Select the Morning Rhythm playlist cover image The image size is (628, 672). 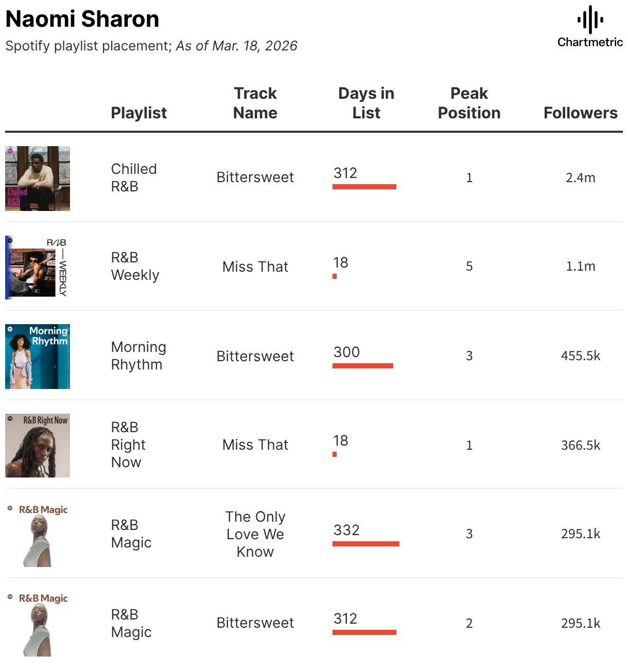tap(38, 357)
